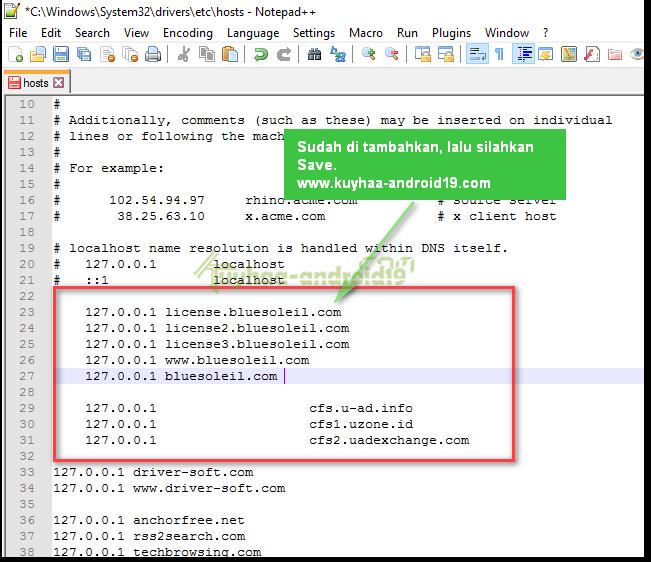Screen dimensions: 651x562
Task: Click line number 28 in the margin
Action: [x=27, y=392]
